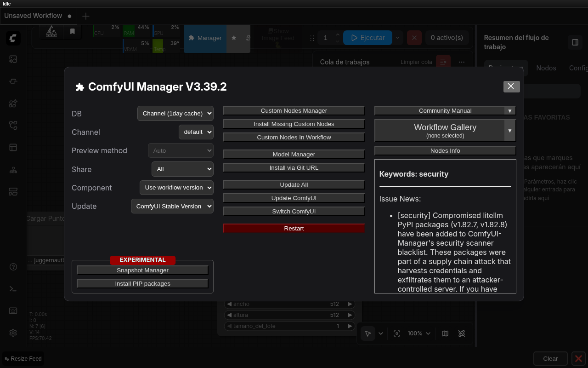Image resolution: width=588 pixels, height=368 pixels.
Task: Click Custom Nodes In Workflow
Action: pyautogui.click(x=294, y=137)
